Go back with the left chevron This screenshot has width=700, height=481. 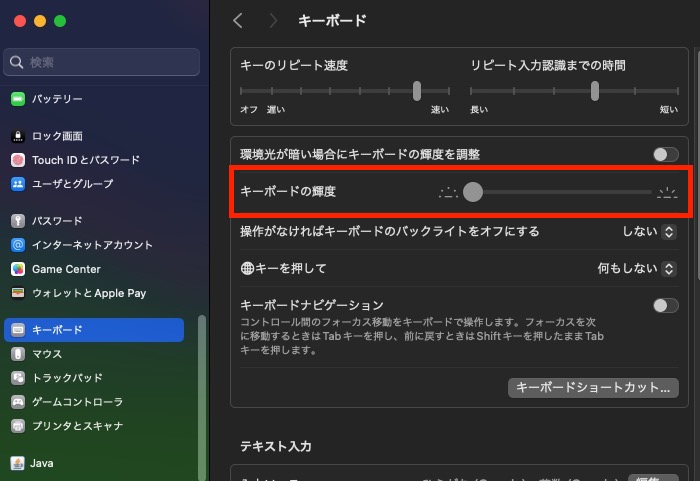pos(238,21)
